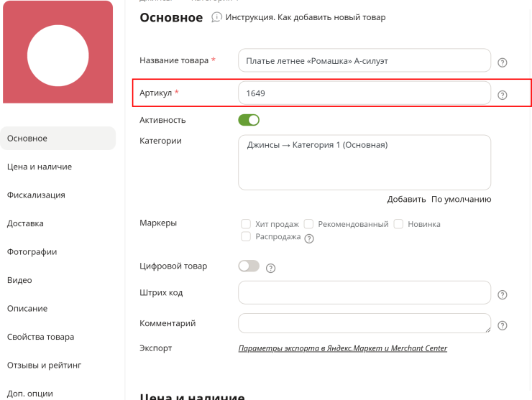Screen dimensions: 532x400
Task: Focus the Комментарий text area
Action: point(364,323)
